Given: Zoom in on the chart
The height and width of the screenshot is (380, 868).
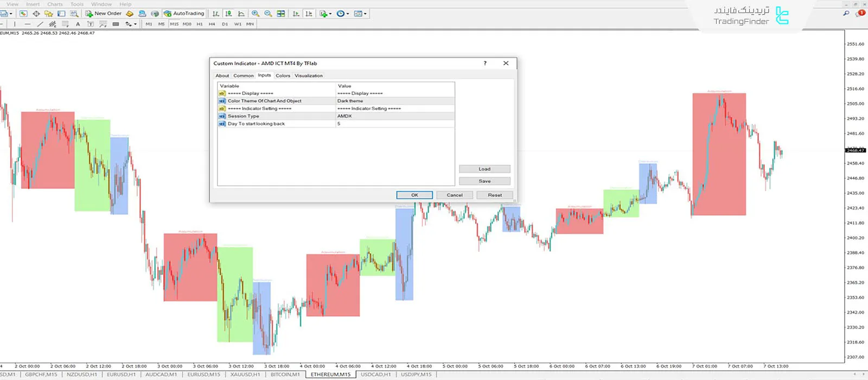Looking at the screenshot, I should (256, 14).
